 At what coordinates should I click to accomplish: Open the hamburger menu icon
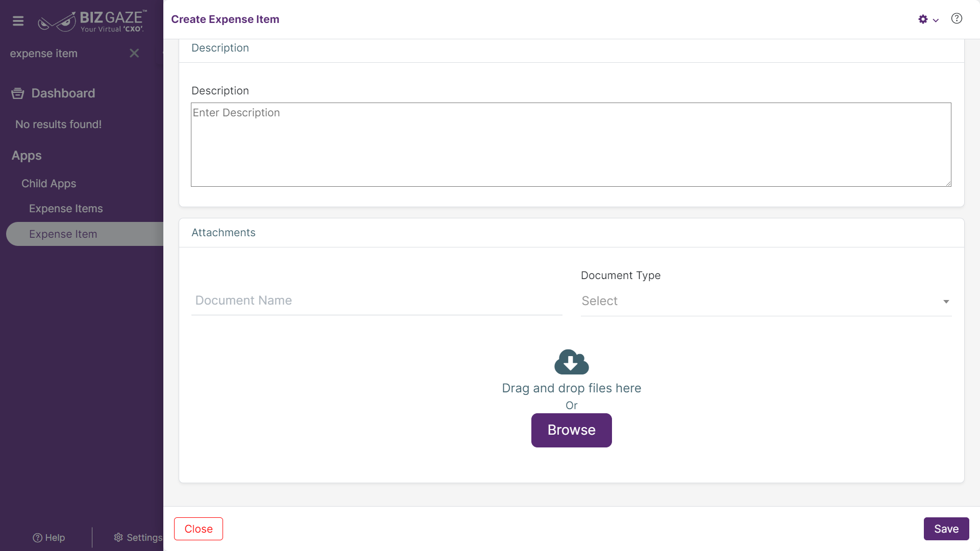tap(18, 21)
